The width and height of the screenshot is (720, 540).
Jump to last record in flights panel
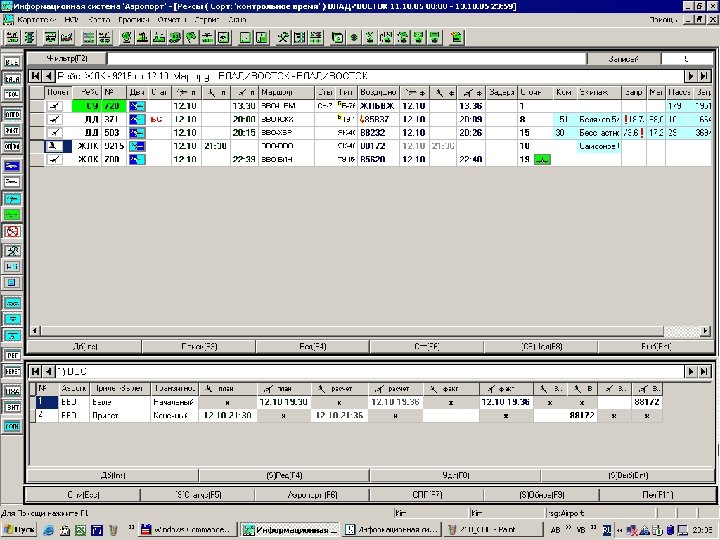[x=706, y=76]
